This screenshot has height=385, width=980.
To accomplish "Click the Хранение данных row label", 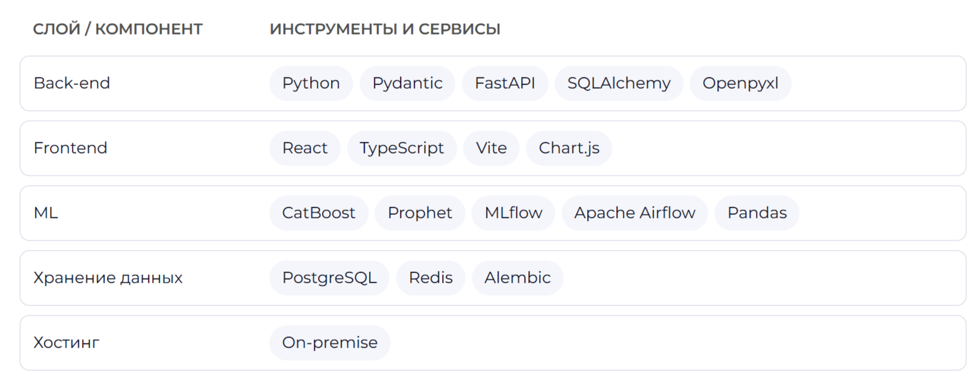I will 108,278.
